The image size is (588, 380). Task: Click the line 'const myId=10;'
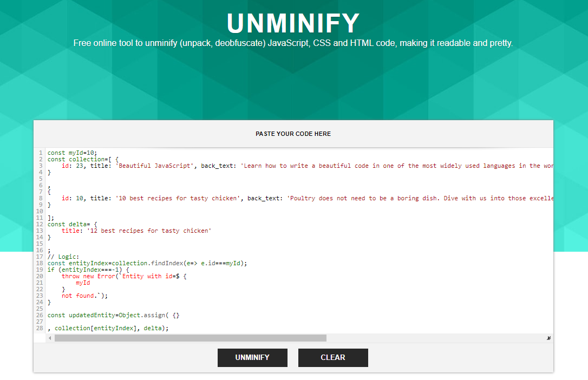[x=72, y=153]
